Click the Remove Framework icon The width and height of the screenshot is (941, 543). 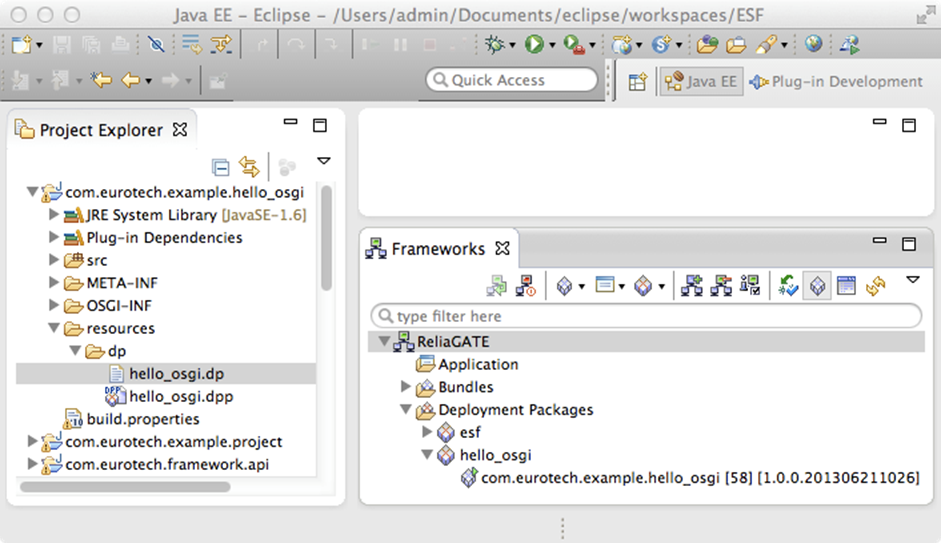coord(721,286)
